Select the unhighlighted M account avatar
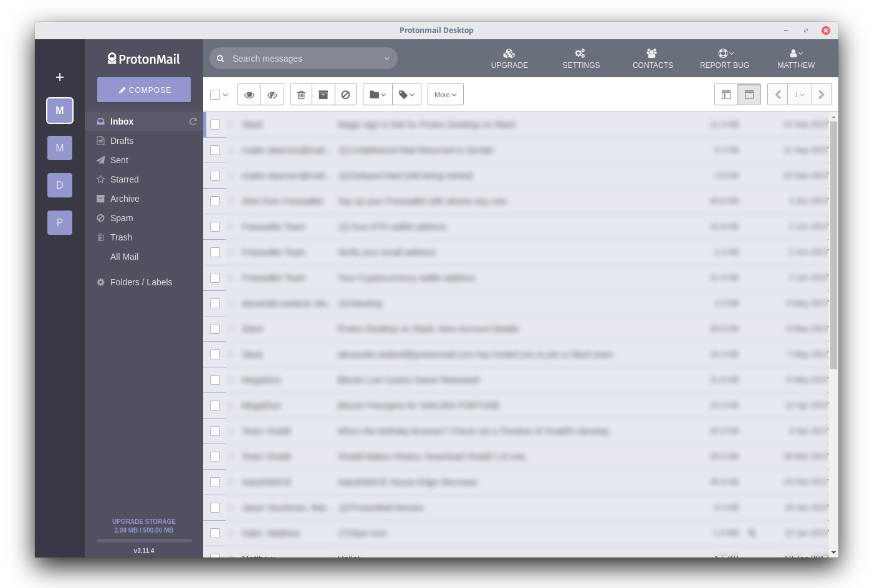The width and height of the screenshot is (892, 588). pos(60,148)
